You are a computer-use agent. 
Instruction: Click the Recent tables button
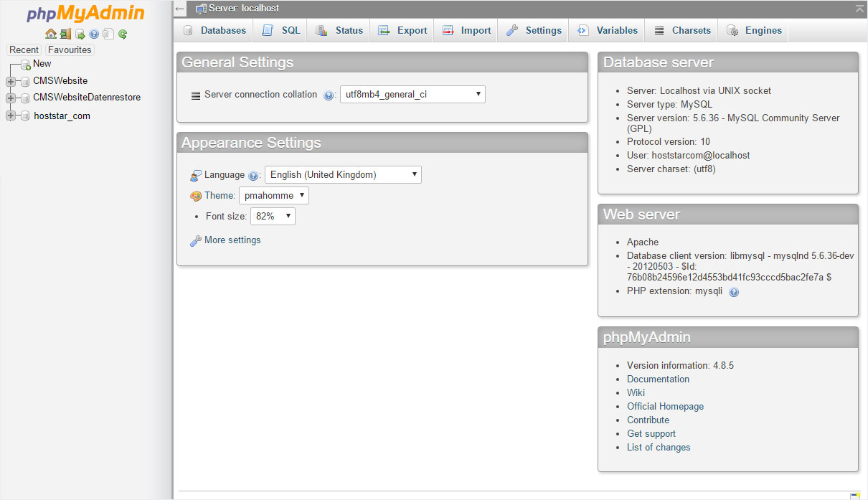(24, 49)
